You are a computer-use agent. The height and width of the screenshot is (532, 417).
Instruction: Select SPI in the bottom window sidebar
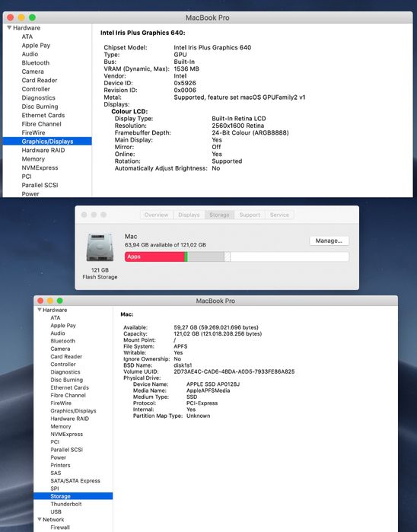click(x=55, y=489)
